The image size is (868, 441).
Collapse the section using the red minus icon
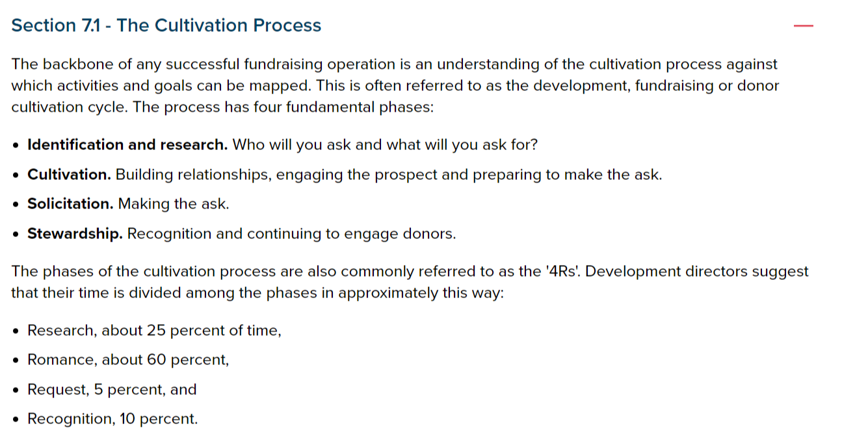click(804, 25)
